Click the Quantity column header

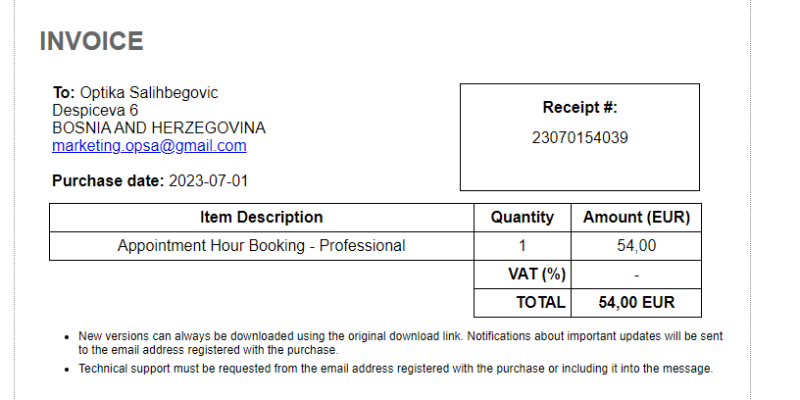(x=522, y=217)
